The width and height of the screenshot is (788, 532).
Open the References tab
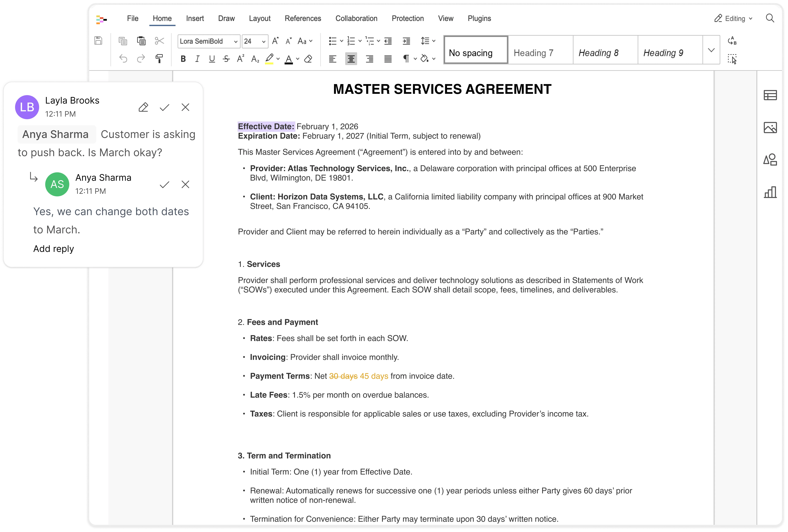[x=302, y=18]
